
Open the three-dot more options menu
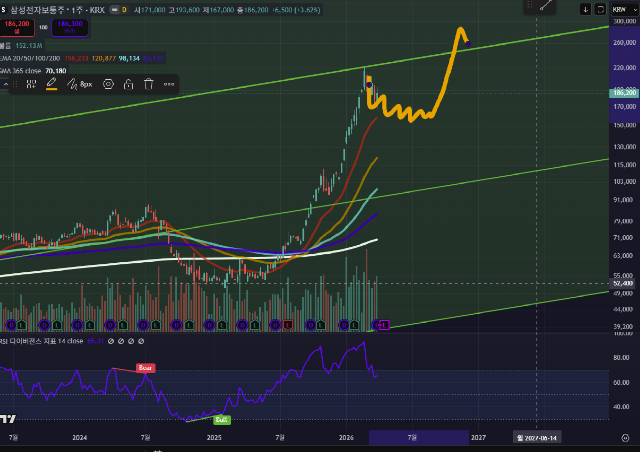click(x=169, y=85)
